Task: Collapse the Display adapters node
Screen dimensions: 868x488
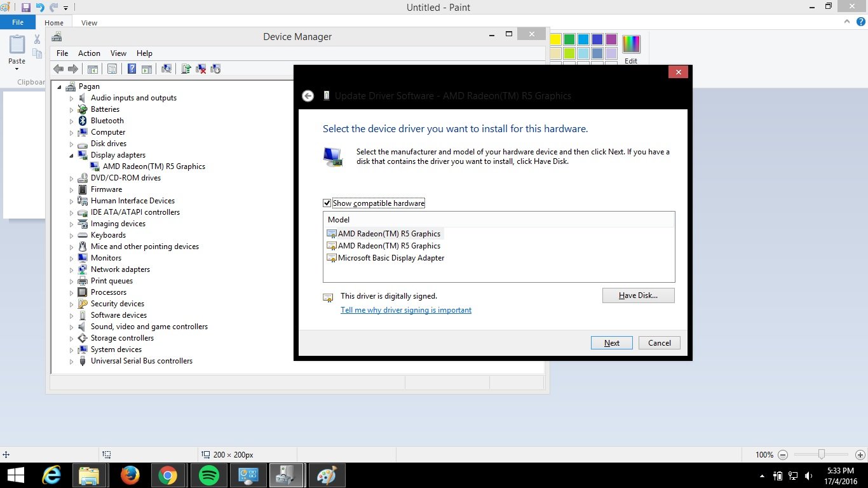Action: (x=72, y=156)
